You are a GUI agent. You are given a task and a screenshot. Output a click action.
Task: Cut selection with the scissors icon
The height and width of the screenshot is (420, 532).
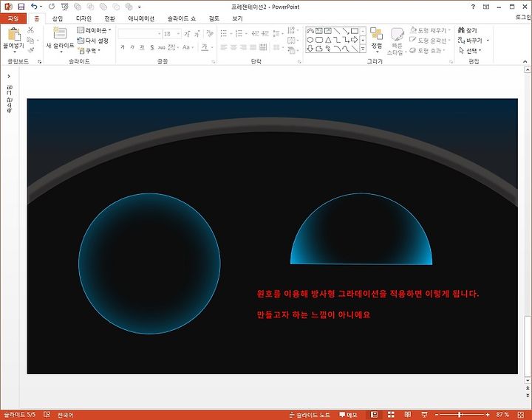(30, 30)
